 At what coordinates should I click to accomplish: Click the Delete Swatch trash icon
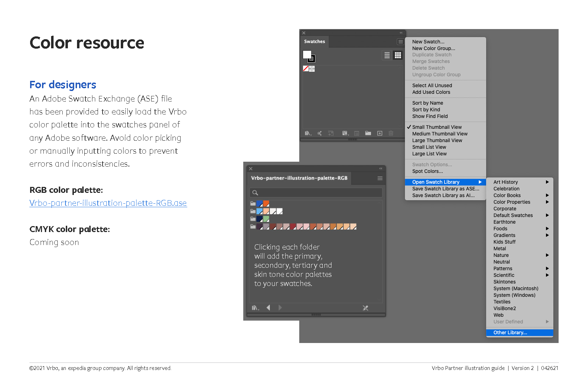click(x=391, y=133)
